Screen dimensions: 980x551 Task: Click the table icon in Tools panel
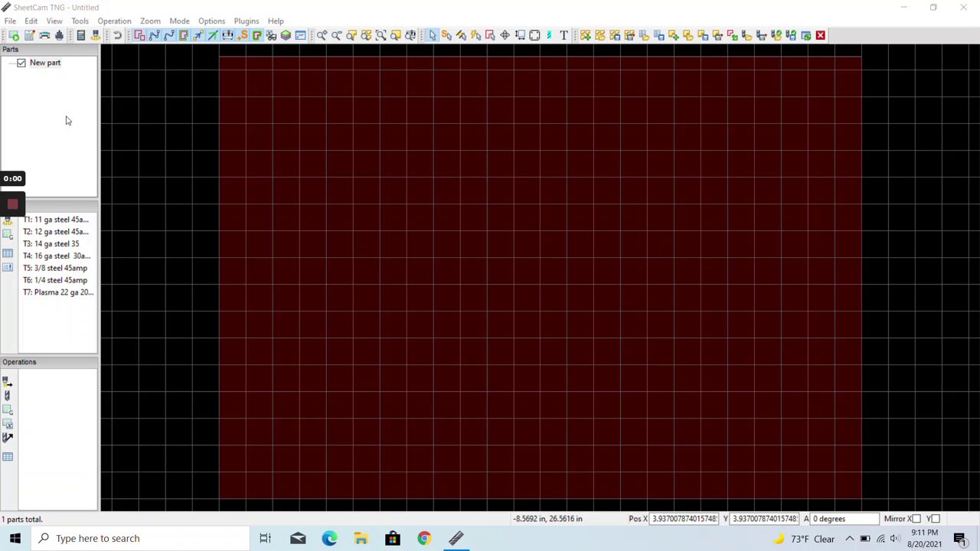point(8,253)
